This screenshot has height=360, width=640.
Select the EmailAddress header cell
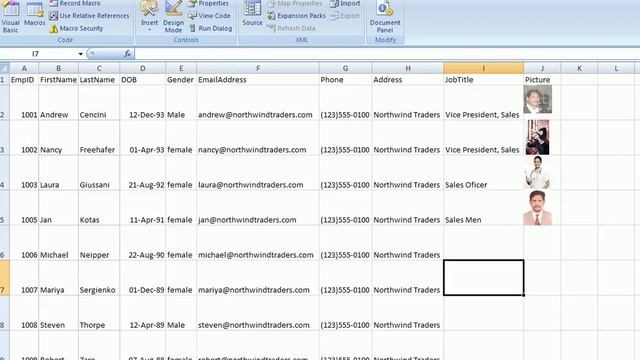pyautogui.click(x=258, y=80)
